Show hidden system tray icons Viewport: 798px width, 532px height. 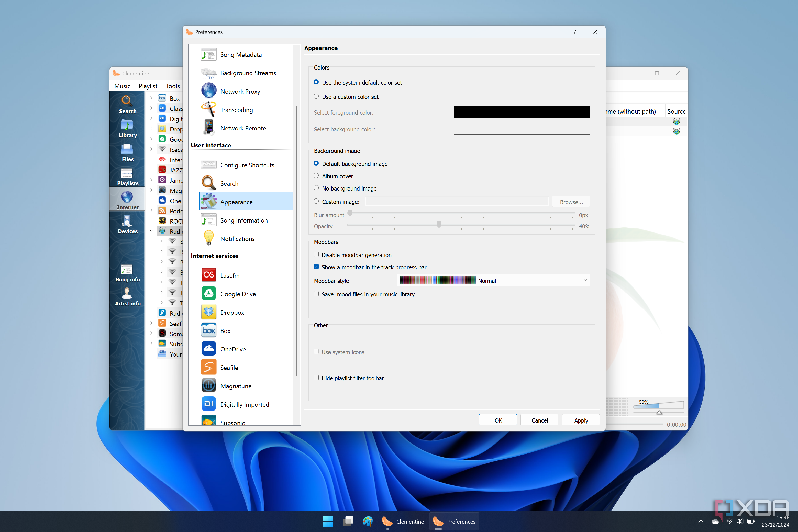(701, 522)
